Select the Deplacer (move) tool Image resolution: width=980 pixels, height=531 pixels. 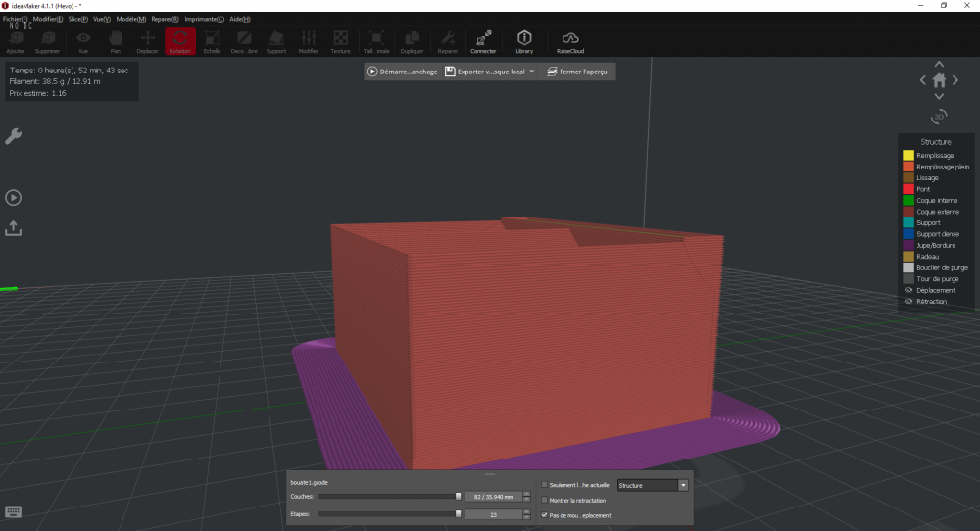[x=148, y=42]
